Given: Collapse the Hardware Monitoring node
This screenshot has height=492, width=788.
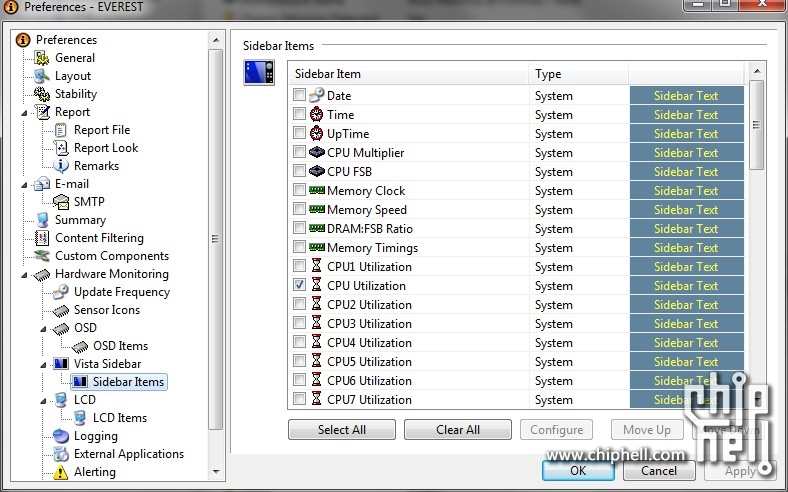Looking at the screenshot, I should (x=24, y=275).
